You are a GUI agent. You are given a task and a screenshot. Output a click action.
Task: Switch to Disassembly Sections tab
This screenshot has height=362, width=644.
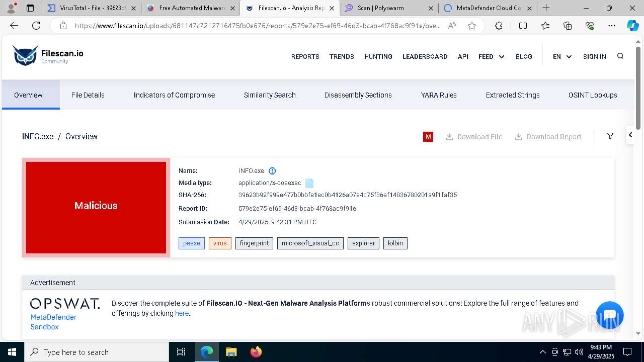(358, 95)
